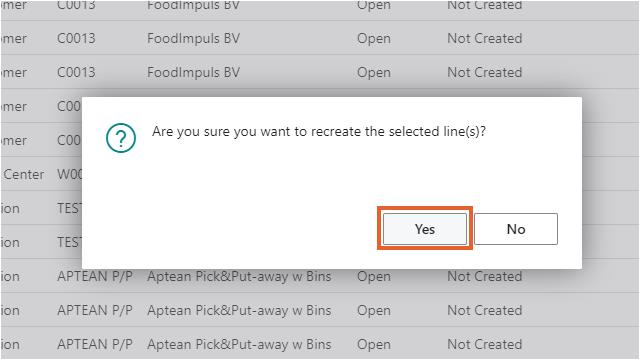The image size is (640, 360).
Task: Select the lower TES code cell
Action: point(69,242)
